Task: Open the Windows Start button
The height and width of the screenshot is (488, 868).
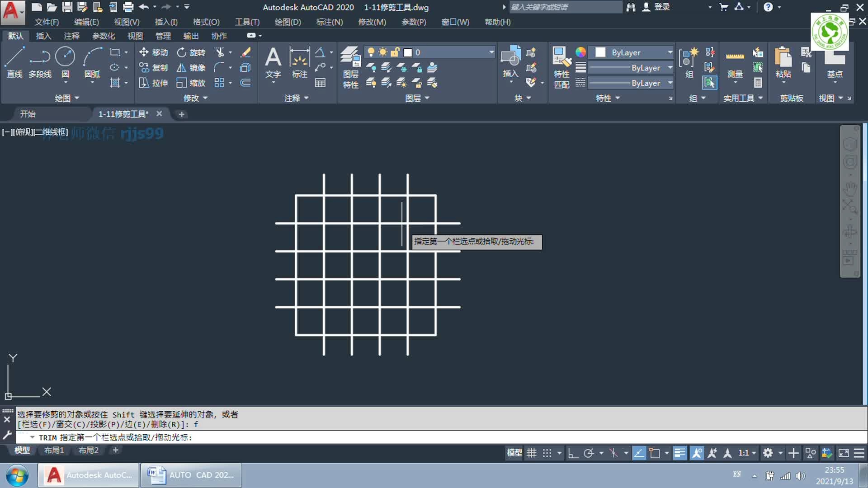Action: coord(17,475)
